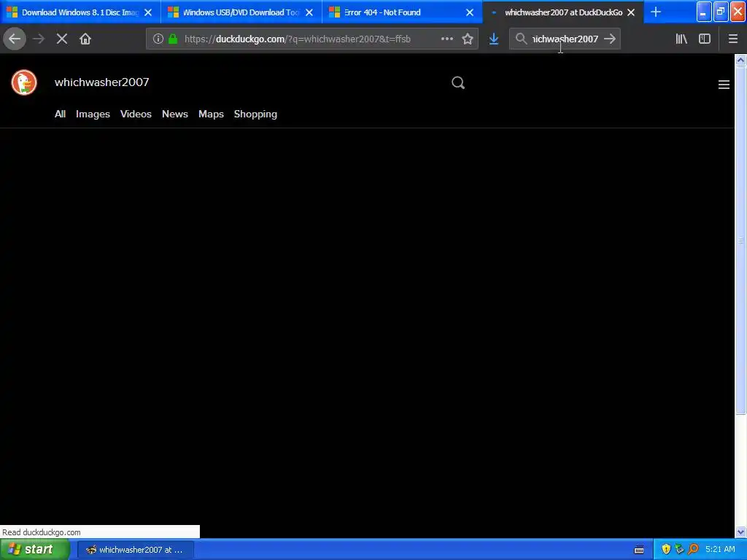Bookmark this page with the star
Image resolution: width=747 pixels, height=560 pixels.
coord(468,39)
